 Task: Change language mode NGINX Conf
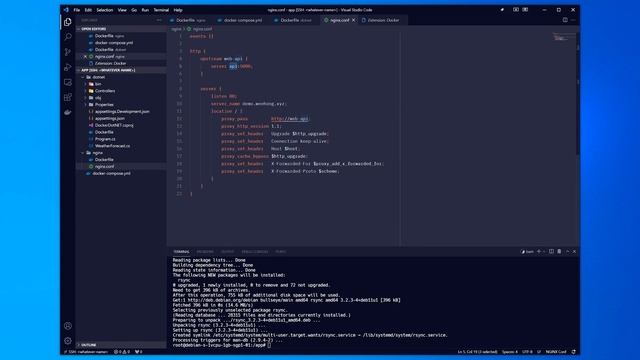point(556,352)
